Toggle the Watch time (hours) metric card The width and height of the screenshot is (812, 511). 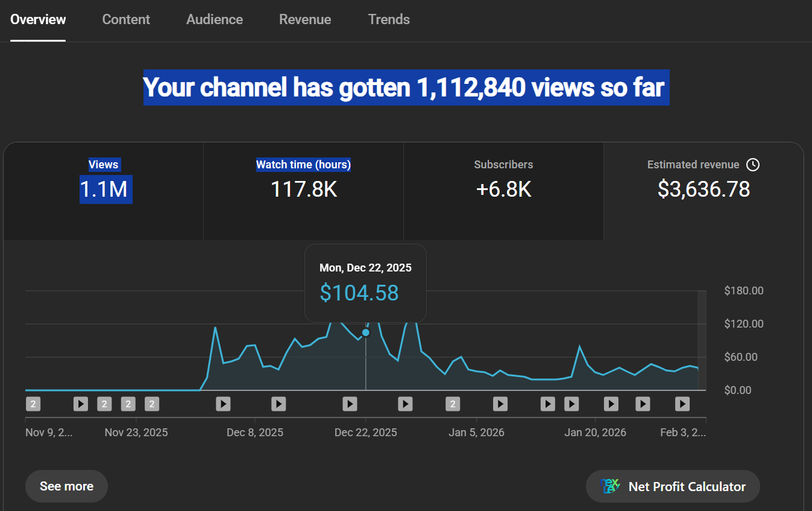pos(303,181)
